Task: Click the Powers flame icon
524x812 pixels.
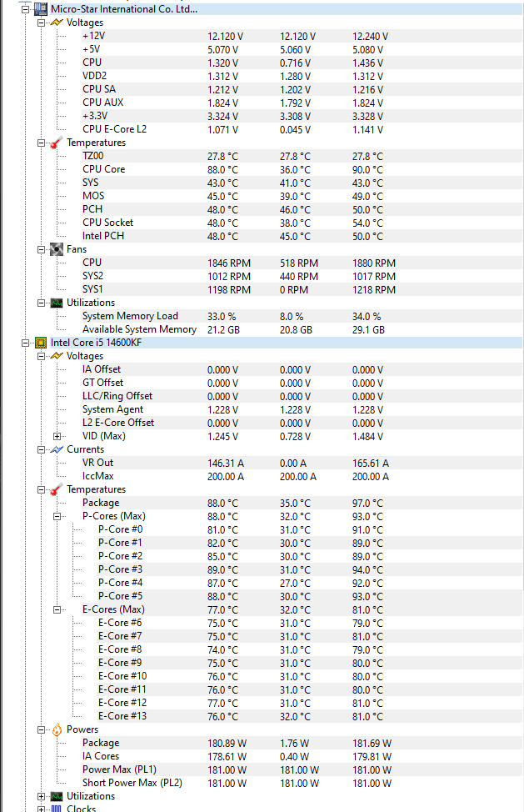Action: [57, 729]
